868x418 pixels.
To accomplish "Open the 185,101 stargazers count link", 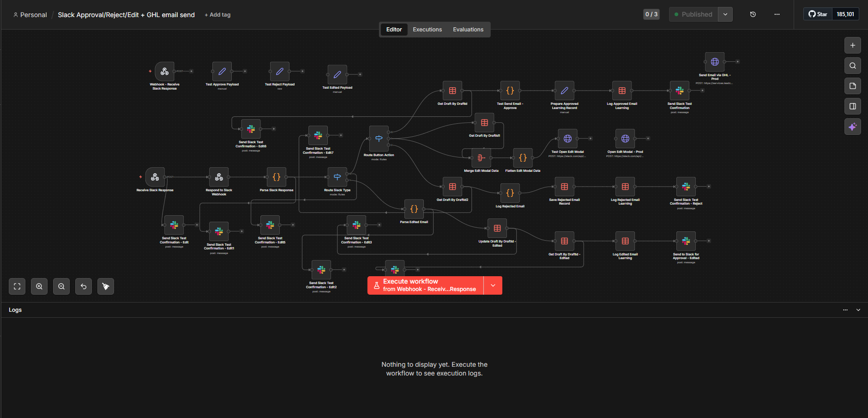I will [845, 14].
